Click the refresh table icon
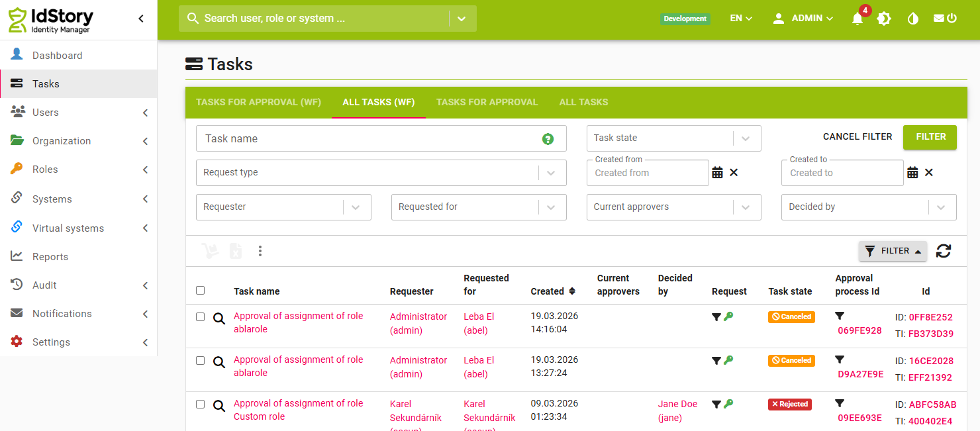This screenshot has width=980, height=431. (944, 251)
